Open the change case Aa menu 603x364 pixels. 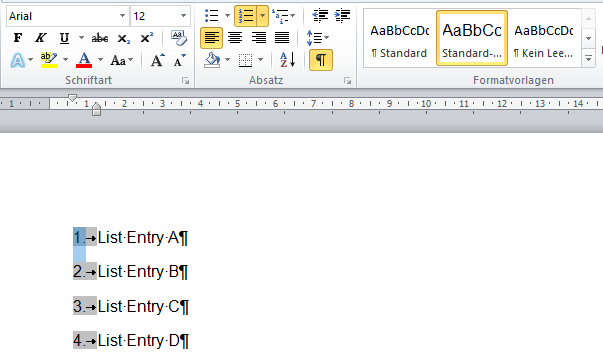point(122,60)
